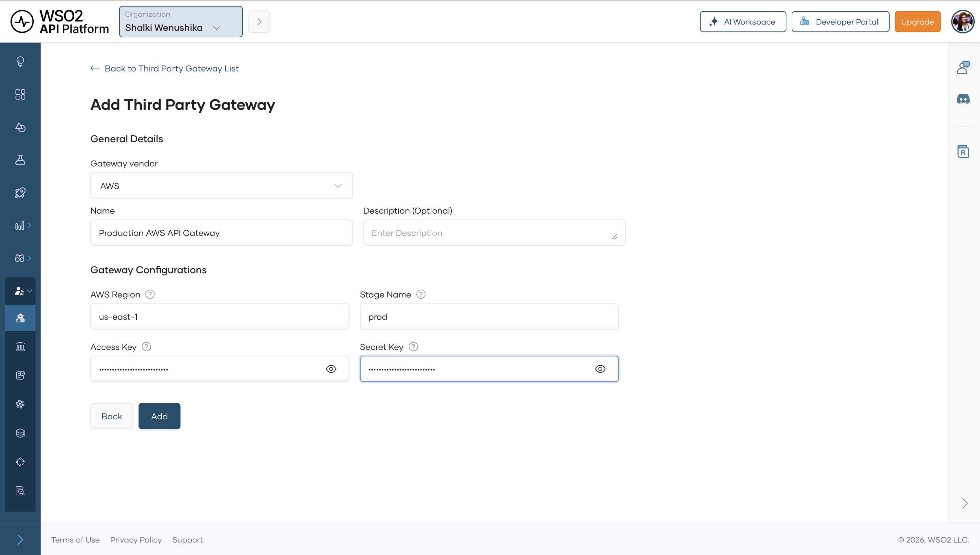
Task: Focus the AWS Region input field
Action: point(220,316)
